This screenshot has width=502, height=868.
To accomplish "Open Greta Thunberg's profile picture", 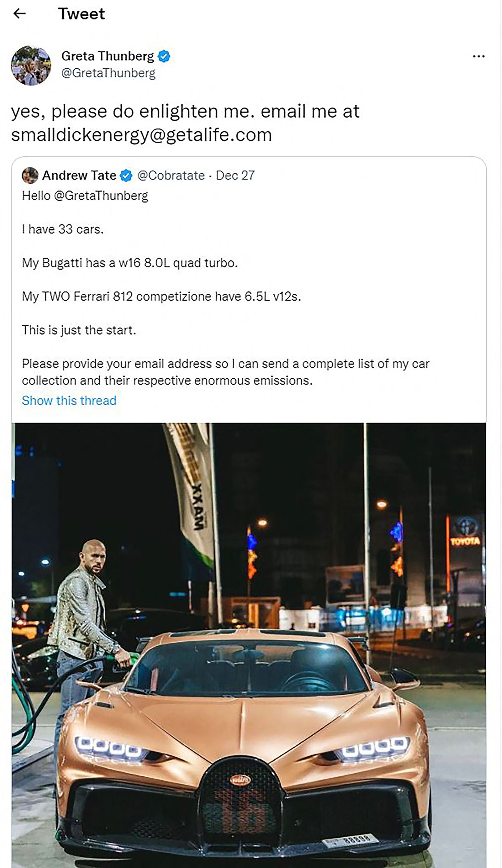I will pos(31,66).
